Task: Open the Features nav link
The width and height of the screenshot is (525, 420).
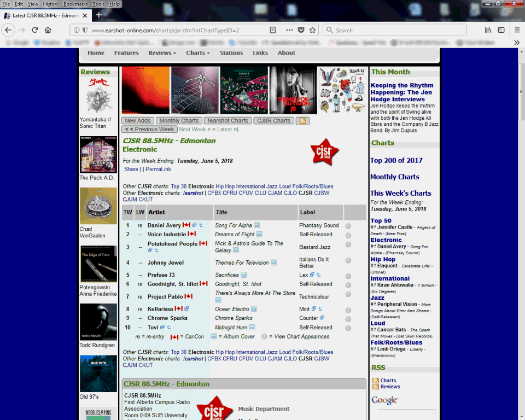Action: (x=126, y=53)
